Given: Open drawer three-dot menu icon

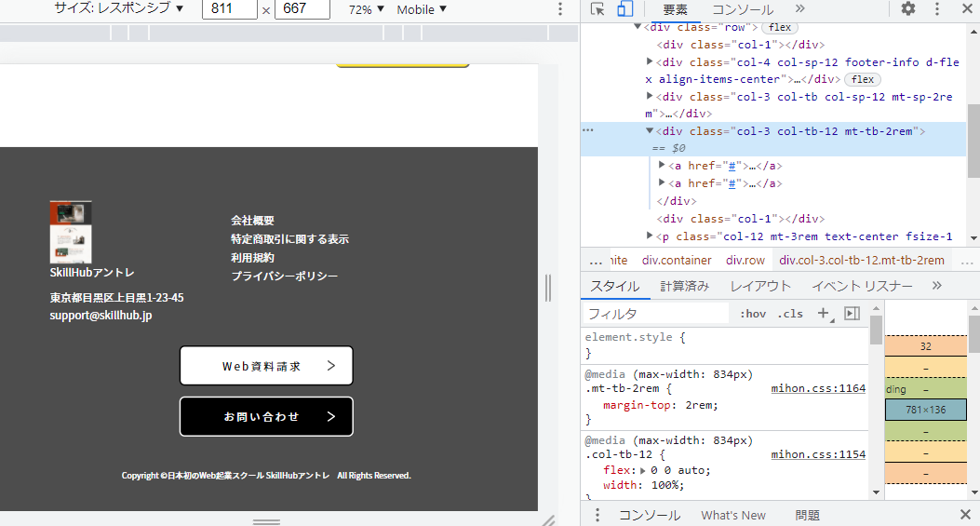Looking at the screenshot, I should pyautogui.click(x=597, y=515).
